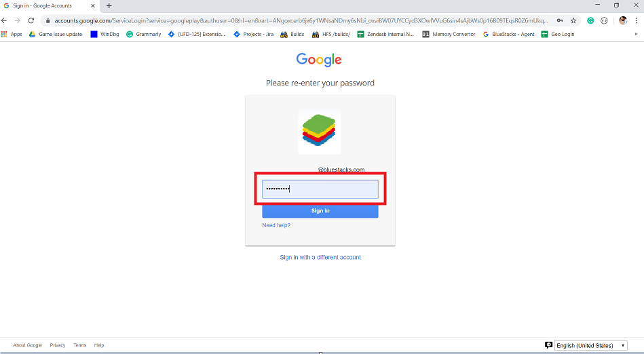Viewport: 644px width, 354px height.
Task: Restore down the Chrome window
Action: [x=616, y=5]
